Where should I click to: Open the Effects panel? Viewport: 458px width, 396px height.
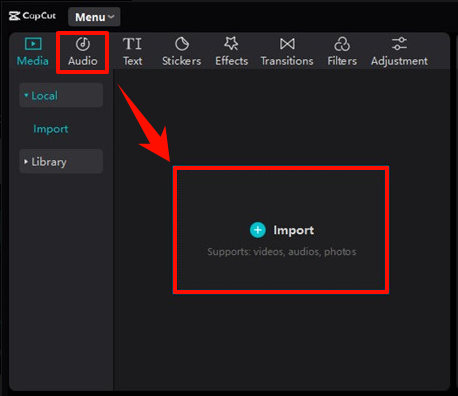[232, 52]
